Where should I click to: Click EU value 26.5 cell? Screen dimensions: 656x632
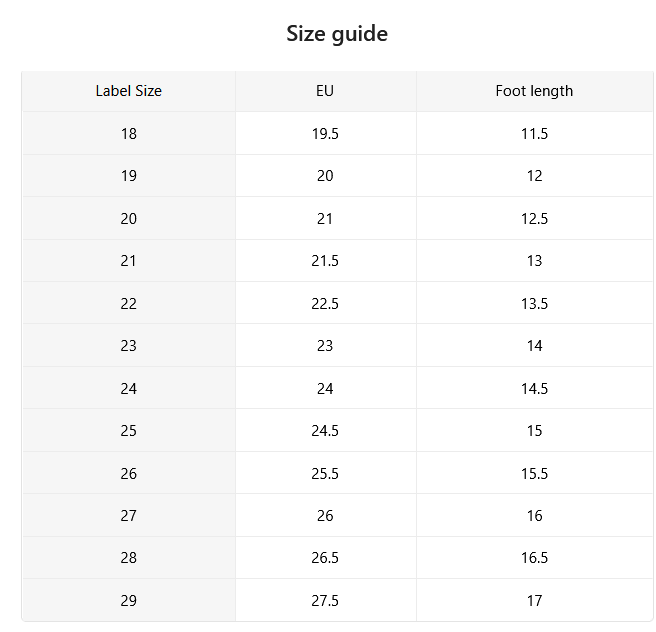(325, 558)
